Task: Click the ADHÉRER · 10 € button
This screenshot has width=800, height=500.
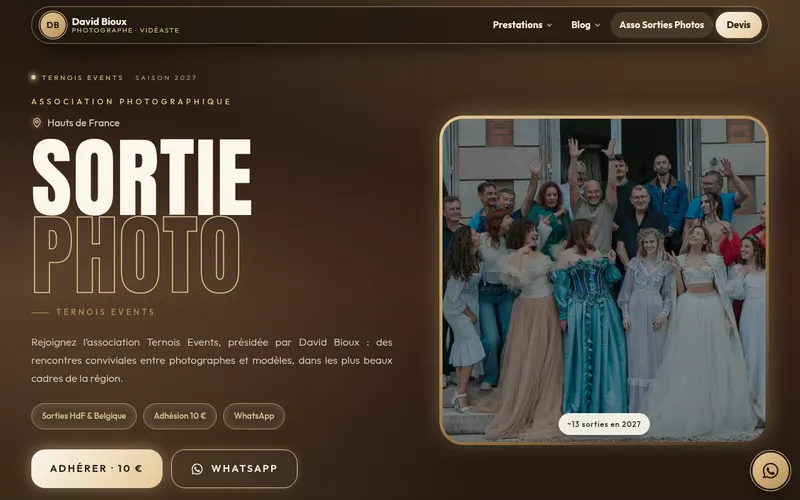Action: coord(97,468)
